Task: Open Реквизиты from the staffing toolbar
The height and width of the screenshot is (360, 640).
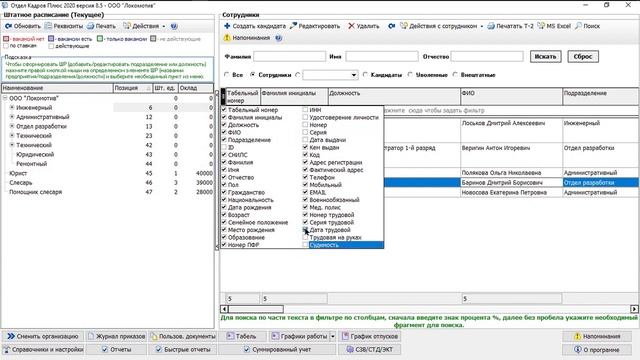Action: 64,26
